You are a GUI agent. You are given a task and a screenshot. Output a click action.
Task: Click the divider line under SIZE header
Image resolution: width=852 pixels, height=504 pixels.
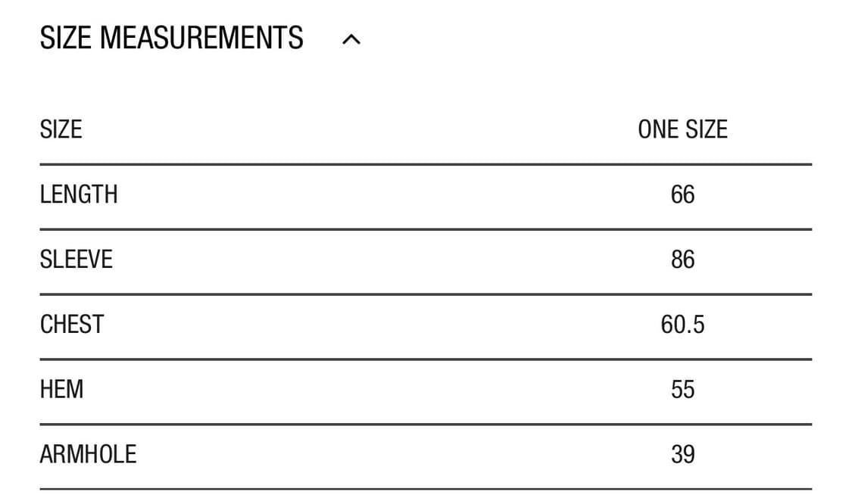tap(426, 164)
